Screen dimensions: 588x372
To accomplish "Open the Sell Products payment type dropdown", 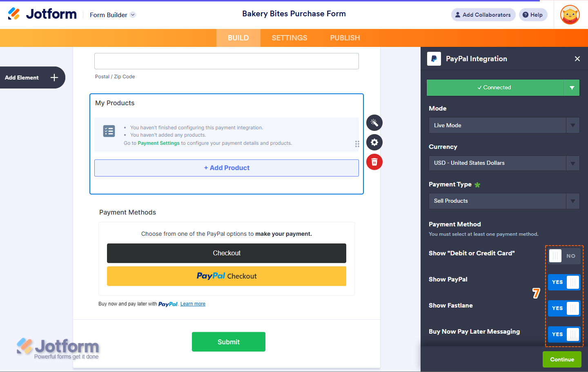I will click(504, 201).
